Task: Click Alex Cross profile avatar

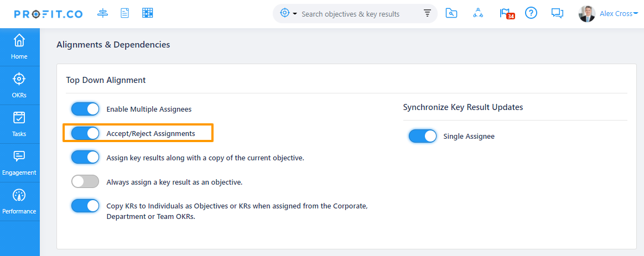Action: point(587,13)
